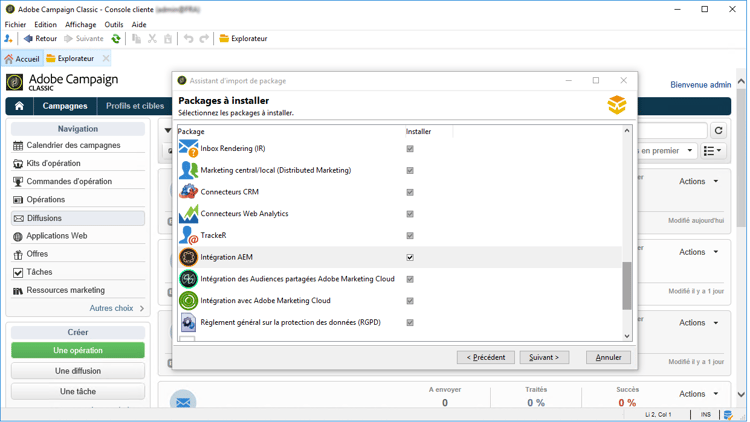The height and width of the screenshot is (422, 750).
Task: Click the Commandes d'opération icon
Action: 18,182
